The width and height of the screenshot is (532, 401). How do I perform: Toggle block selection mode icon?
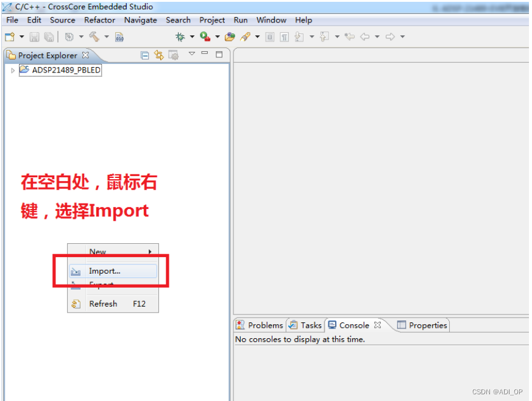pyautogui.click(x=270, y=37)
